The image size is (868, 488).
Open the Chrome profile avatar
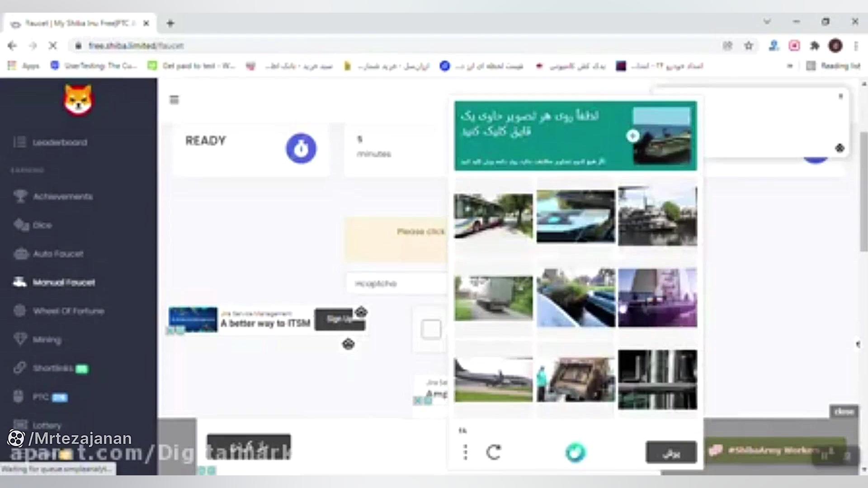(835, 46)
